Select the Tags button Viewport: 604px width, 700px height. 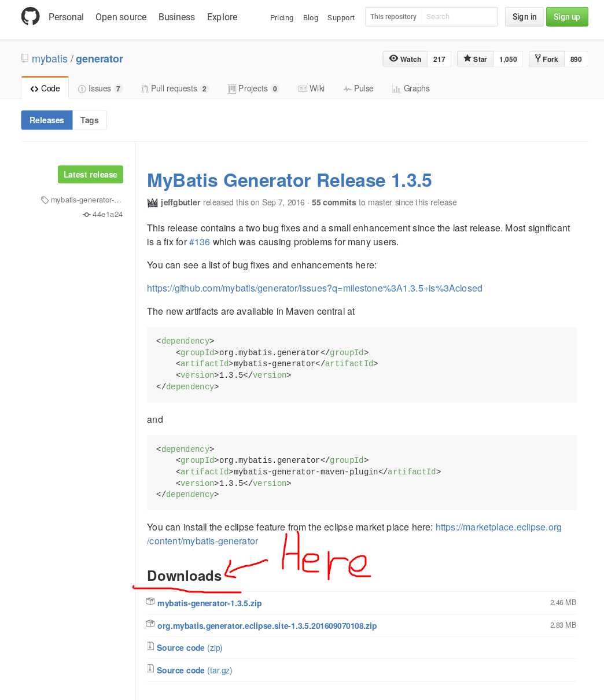(90, 120)
